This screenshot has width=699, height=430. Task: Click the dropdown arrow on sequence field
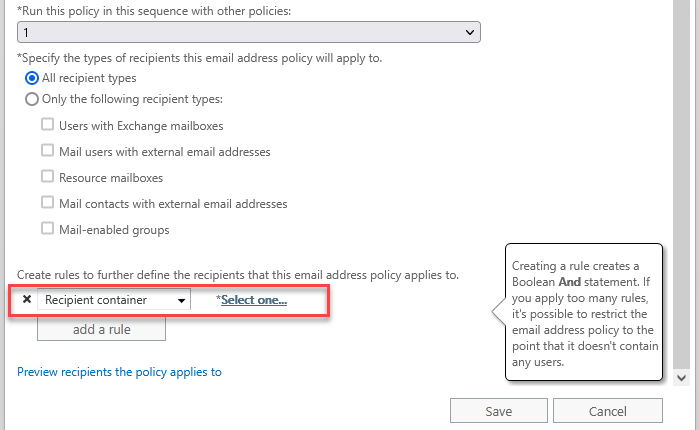(x=471, y=33)
